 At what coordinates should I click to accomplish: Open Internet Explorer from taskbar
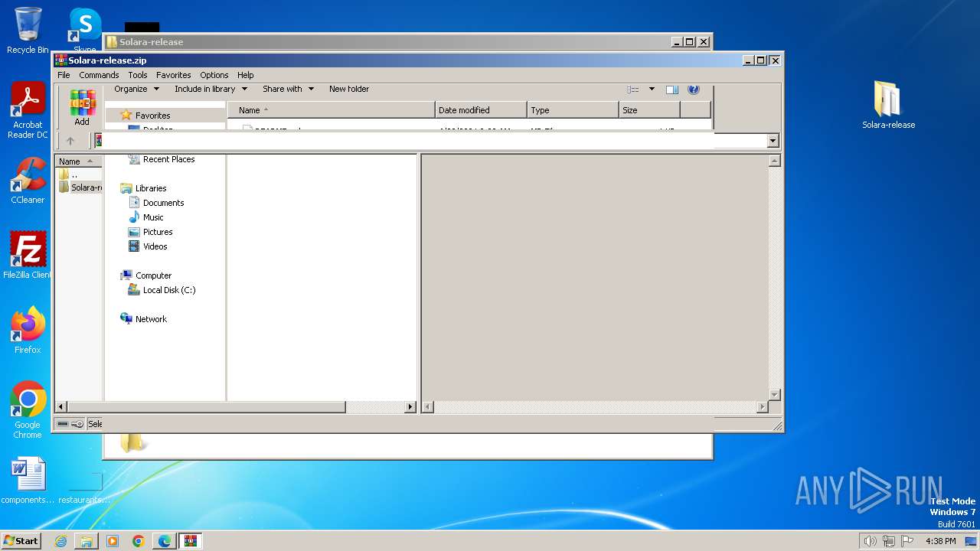click(x=60, y=541)
